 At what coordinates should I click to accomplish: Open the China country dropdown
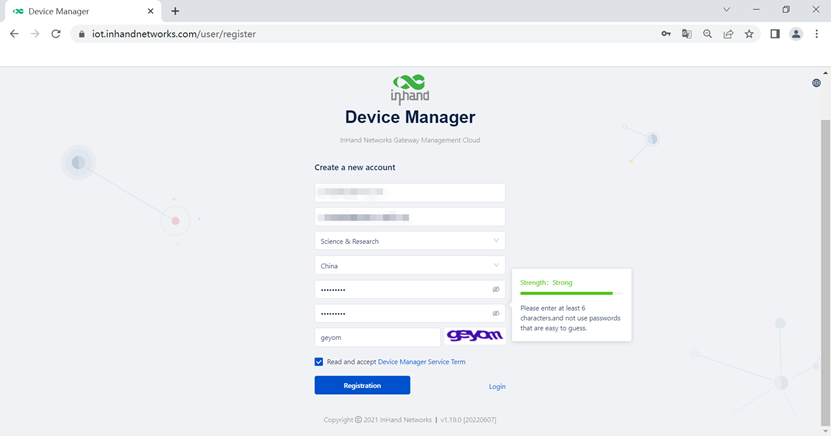410,265
